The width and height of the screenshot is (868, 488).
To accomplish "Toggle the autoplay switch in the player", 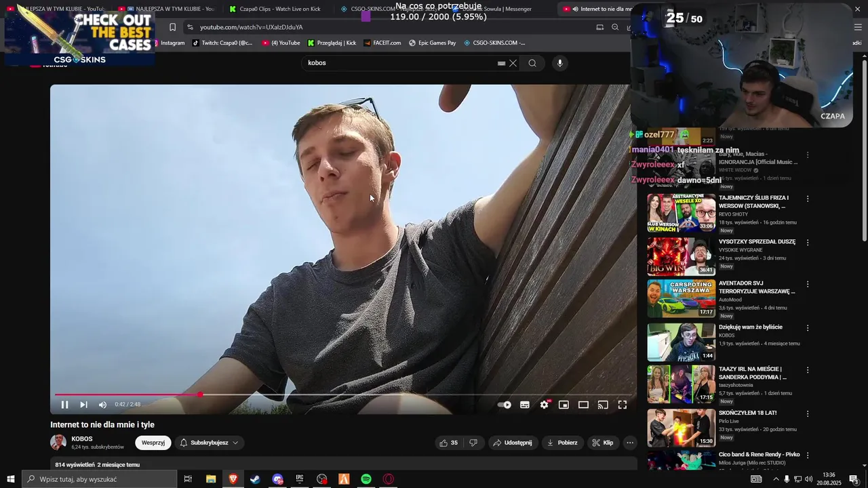I will [505, 405].
